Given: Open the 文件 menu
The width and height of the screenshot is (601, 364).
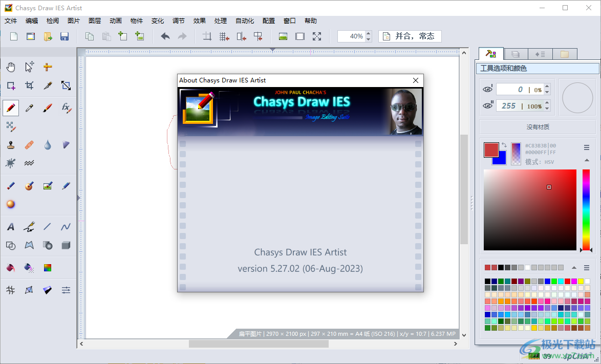Looking at the screenshot, I should coord(11,20).
